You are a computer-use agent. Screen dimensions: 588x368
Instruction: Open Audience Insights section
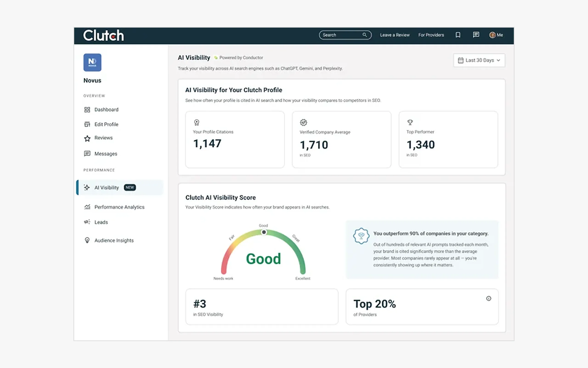(x=114, y=241)
